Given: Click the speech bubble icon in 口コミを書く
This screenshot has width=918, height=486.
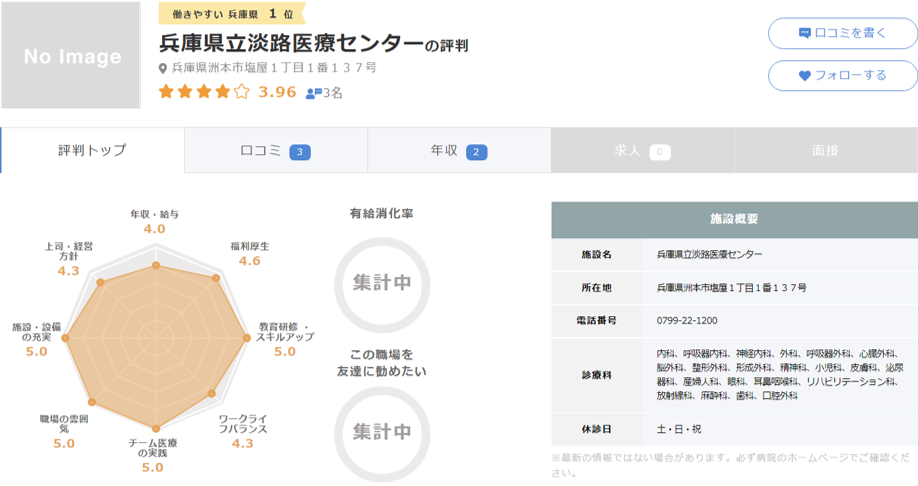Looking at the screenshot, I should (804, 33).
